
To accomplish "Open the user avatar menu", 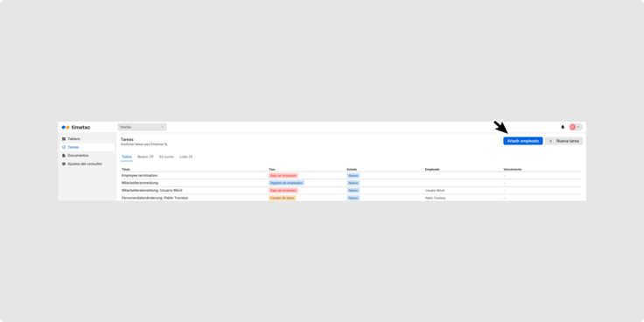I will coord(576,128).
